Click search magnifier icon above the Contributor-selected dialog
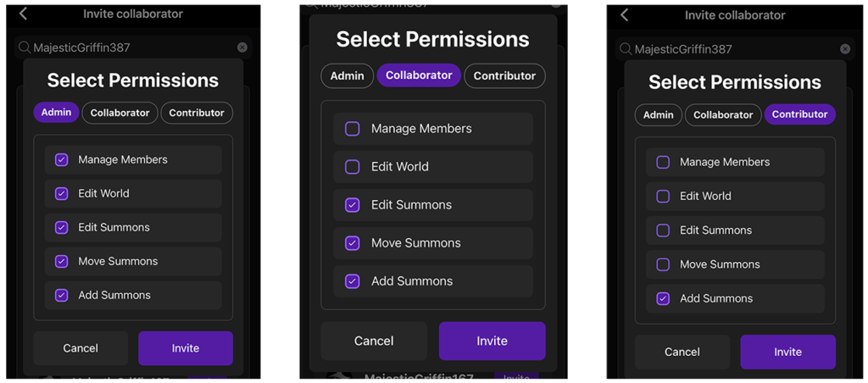Image resolution: width=868 pixels, height=383 pixels. pyautogui.click(x=626, y=49)
